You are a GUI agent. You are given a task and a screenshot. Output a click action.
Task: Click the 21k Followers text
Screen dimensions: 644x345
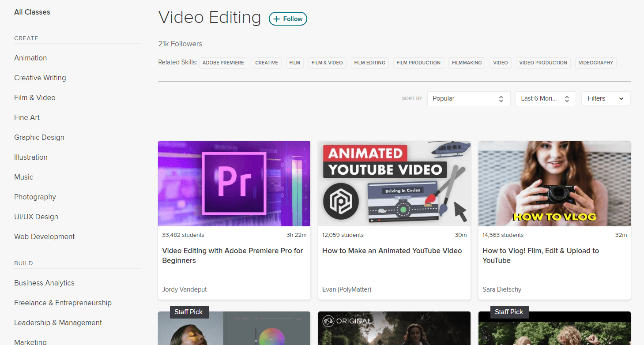180,44
